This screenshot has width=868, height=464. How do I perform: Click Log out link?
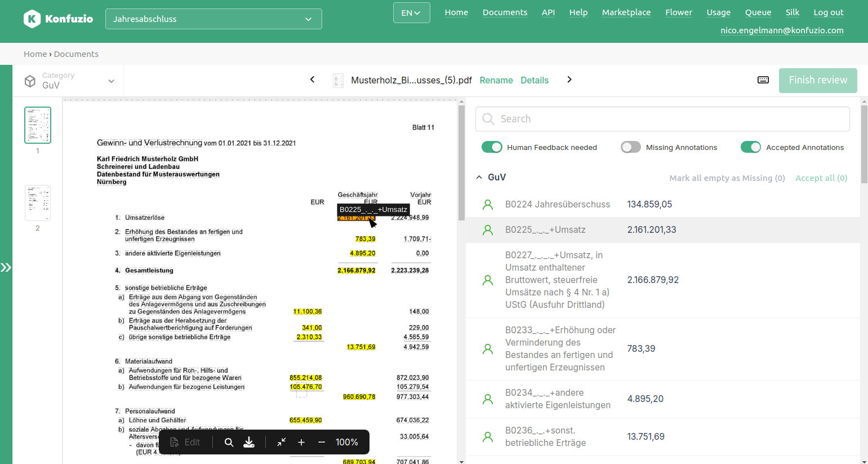click(829, 12)
